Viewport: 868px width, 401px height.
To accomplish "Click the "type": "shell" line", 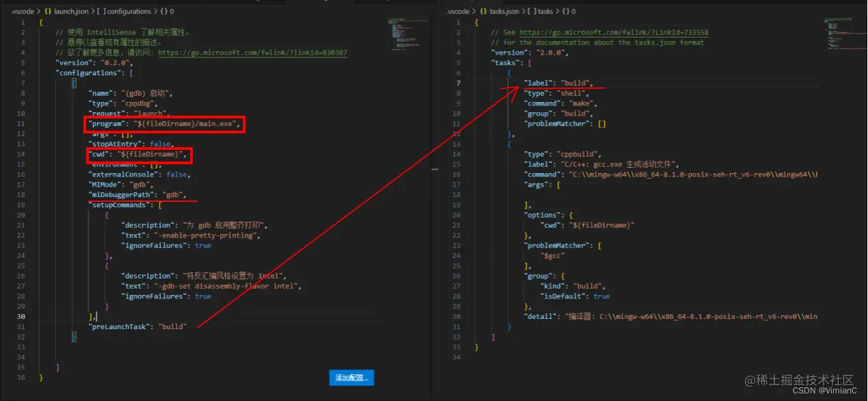I will tap(556, 93).
